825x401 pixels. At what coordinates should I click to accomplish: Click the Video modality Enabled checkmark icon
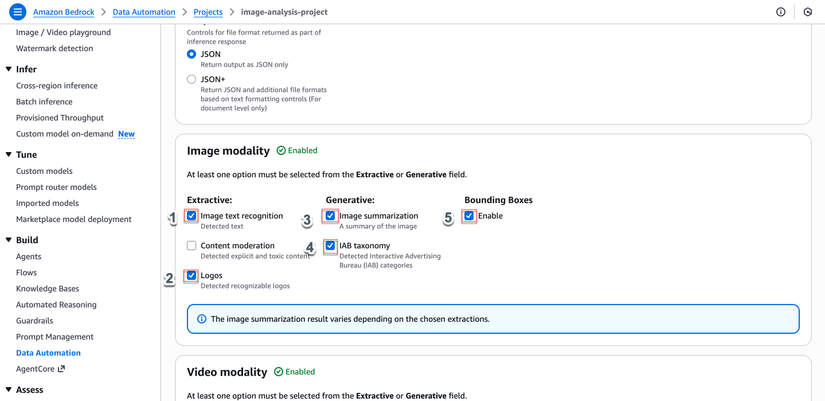pyautogui.click(x=279, y=372)
